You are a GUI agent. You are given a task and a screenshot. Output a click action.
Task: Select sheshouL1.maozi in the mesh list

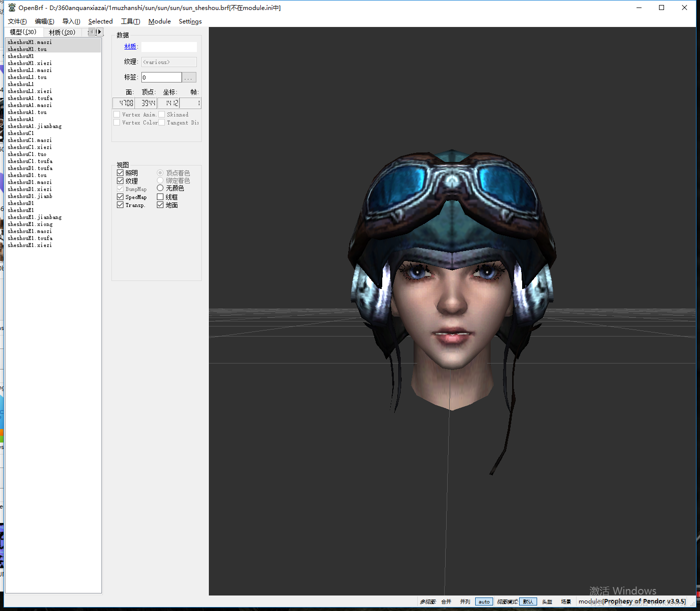tap(53, 70)
